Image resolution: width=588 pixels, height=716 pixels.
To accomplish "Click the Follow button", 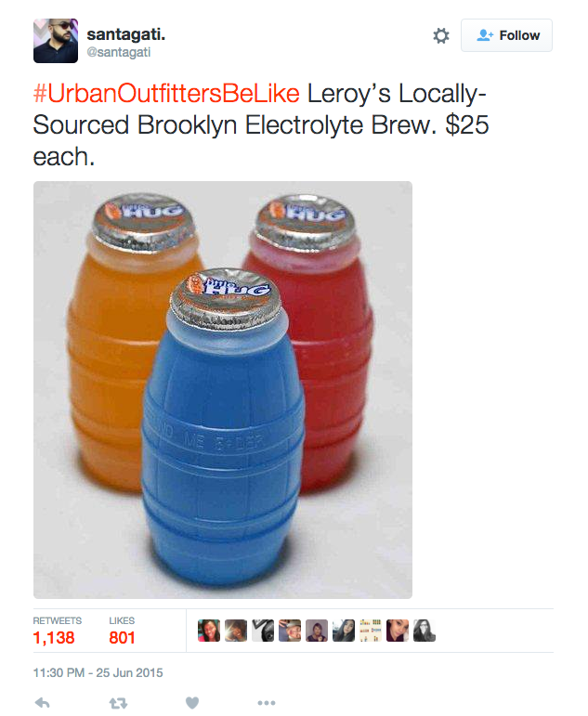I will click(506, 35).
